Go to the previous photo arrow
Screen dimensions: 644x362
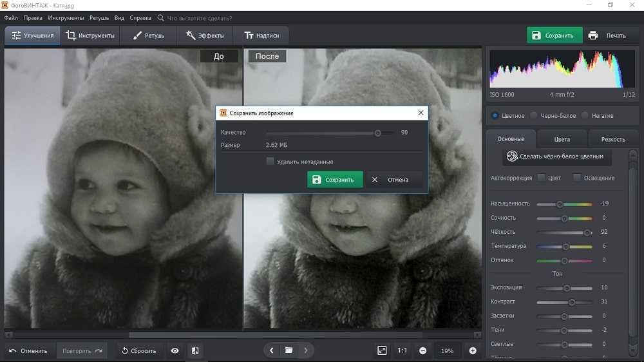click(272, 350)
